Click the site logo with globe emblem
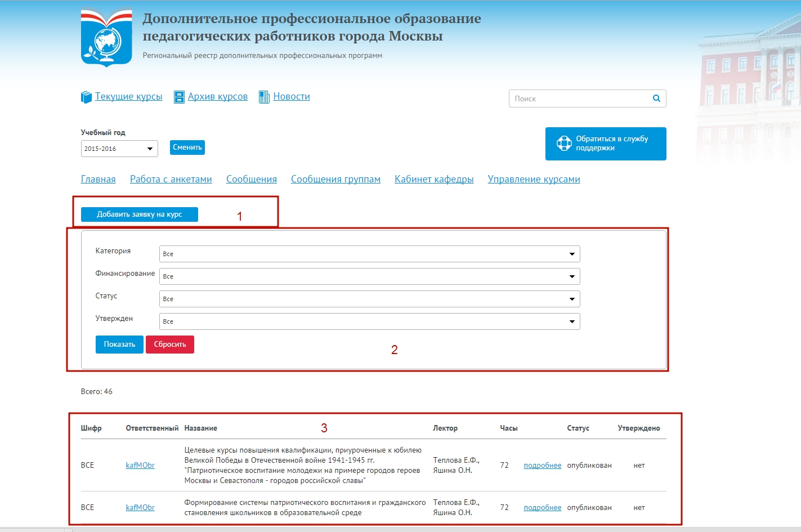 [107, 38]
